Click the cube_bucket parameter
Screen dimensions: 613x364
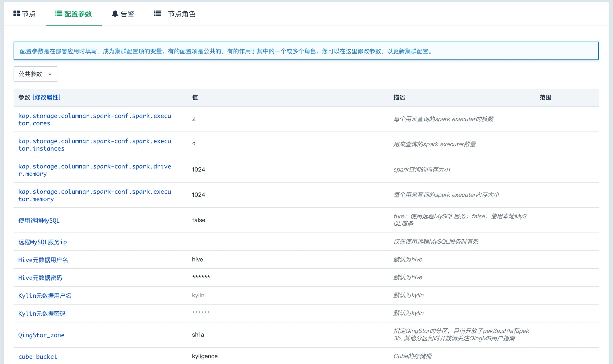coord(38,357)
